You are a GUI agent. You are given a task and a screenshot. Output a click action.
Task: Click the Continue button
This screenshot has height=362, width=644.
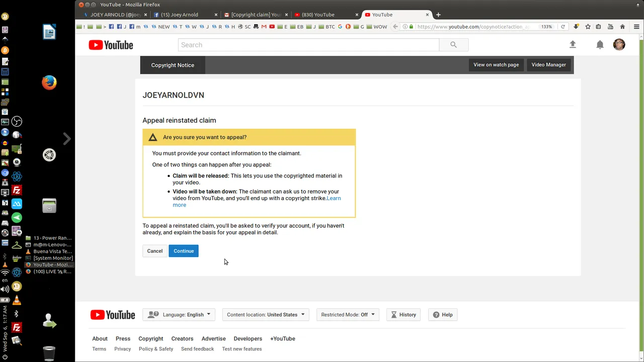184,251
